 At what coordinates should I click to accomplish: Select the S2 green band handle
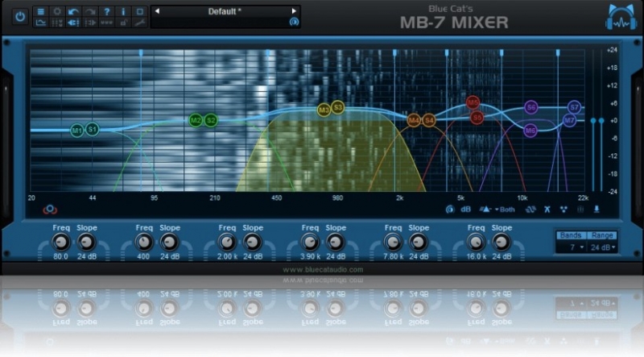pos(211,121)
